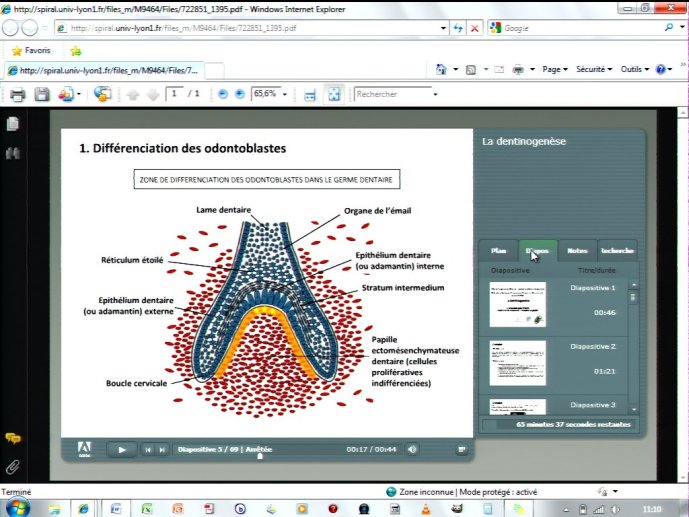Click the IE print toolbar icon
This screenshot has width=689, height=517.
click(x=519, y=69)
